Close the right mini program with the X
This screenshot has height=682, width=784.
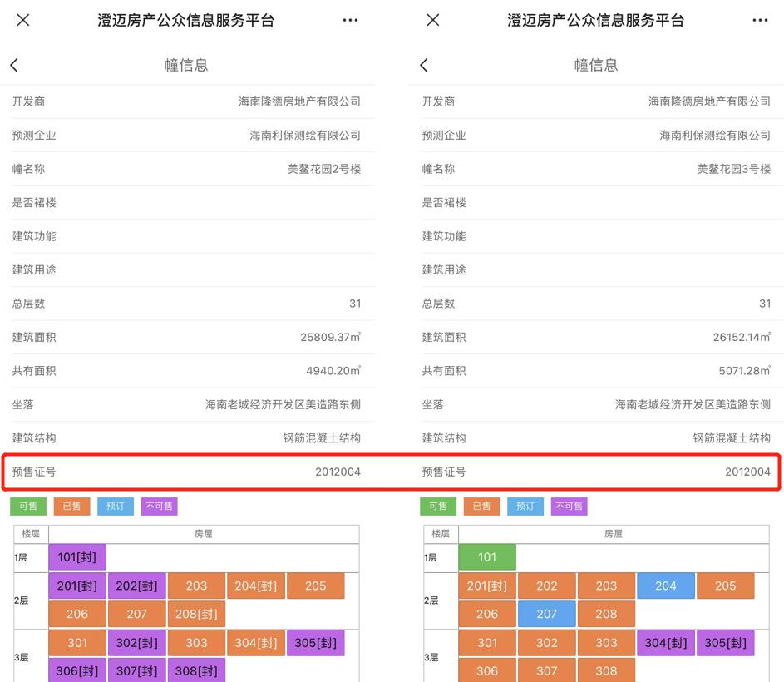tap(432, 20)
